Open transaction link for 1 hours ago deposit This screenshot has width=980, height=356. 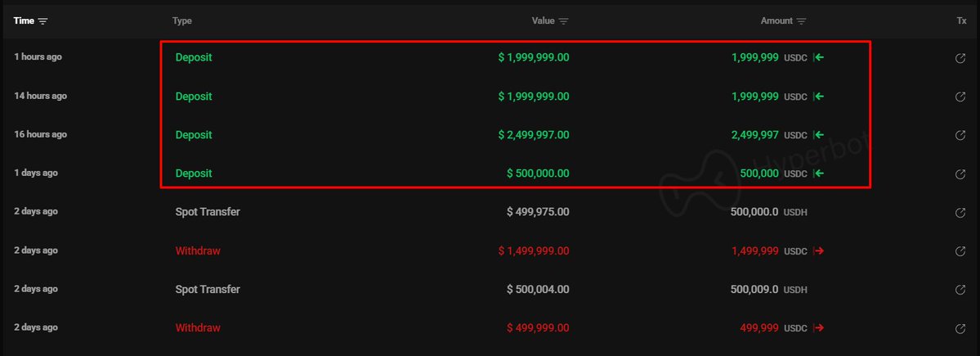click(x=960, y=58)
